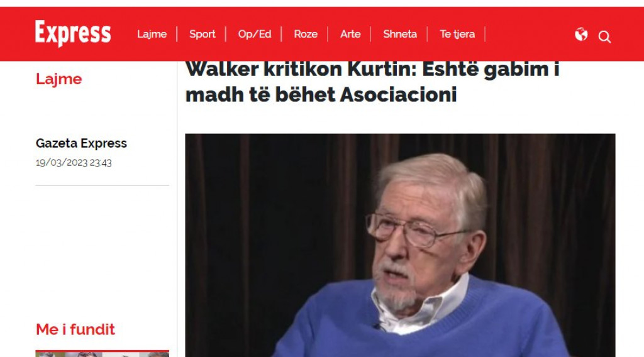Open the thumbnail under Me i fundit

click(103, 354)
